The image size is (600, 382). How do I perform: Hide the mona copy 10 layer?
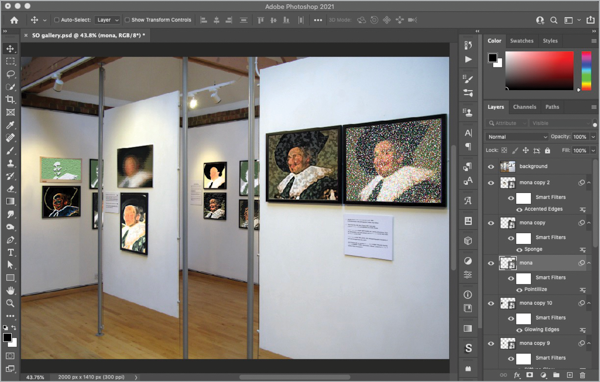point(491,304)
